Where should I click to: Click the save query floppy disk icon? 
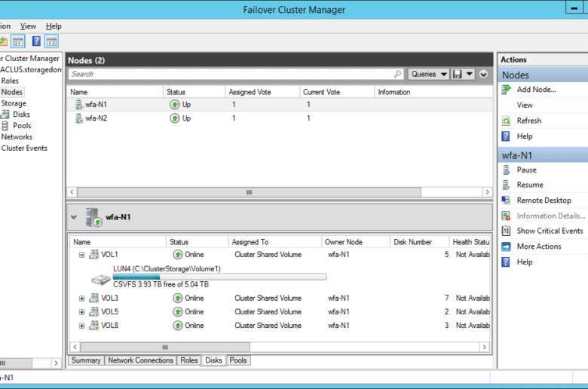(x=457, y=74)
